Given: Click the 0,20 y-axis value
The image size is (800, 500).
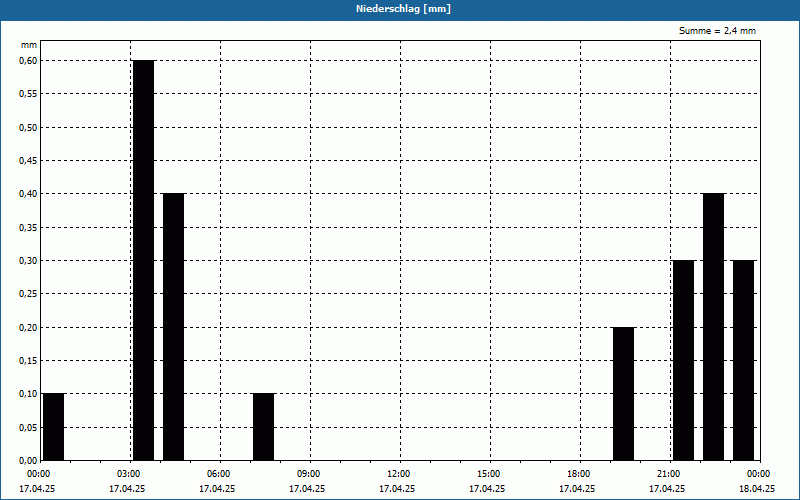Looking at the screenshot, I should [x=28, y=328].
